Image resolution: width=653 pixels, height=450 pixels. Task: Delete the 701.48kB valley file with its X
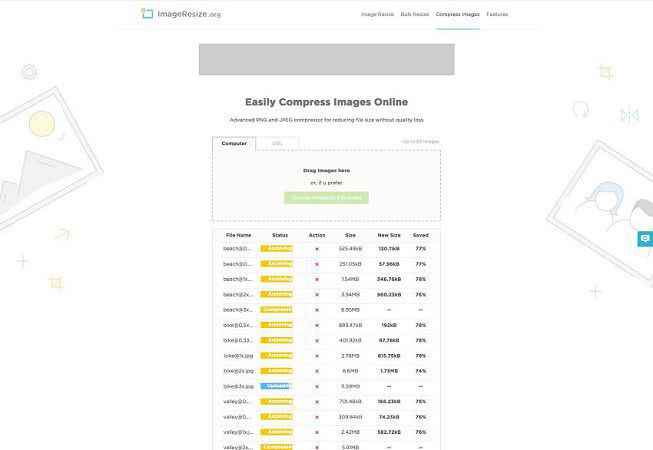[317, 401]
